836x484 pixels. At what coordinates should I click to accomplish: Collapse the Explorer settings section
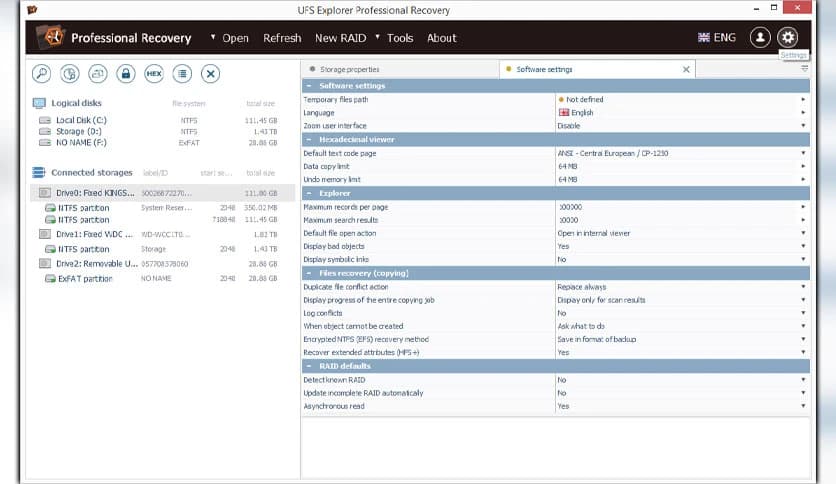pyautogui.click(x=309, y=193)
